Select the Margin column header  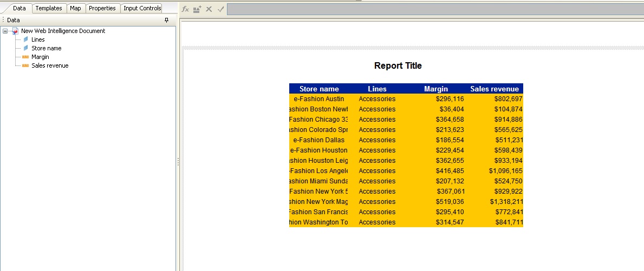click(x=436, y=89)
